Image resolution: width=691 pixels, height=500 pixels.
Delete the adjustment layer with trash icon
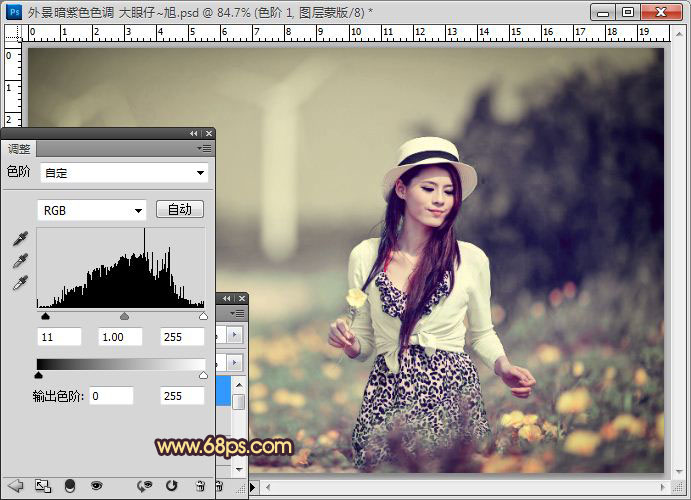coord(199,486)
